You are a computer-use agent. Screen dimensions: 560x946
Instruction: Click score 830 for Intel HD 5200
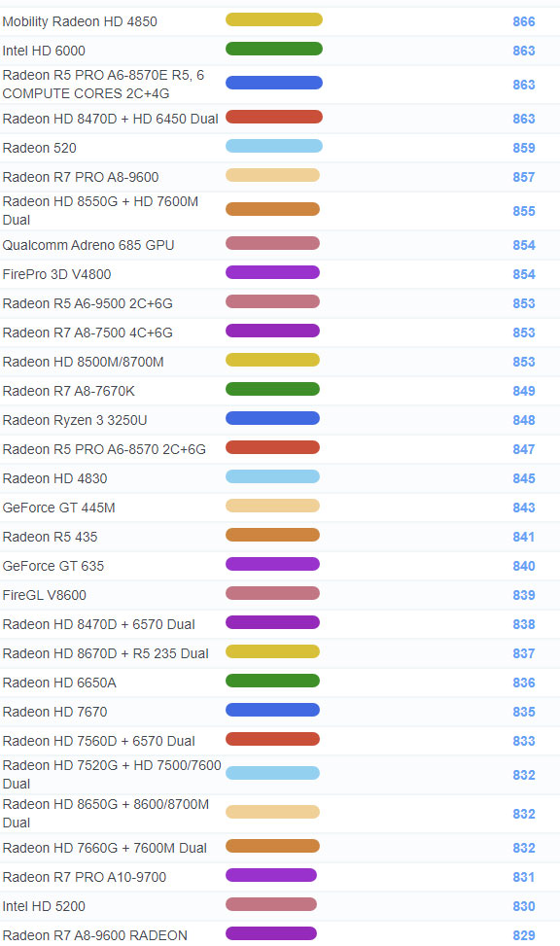(524, 906)
